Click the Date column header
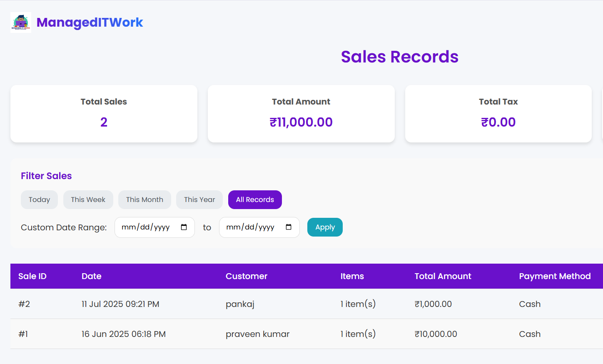 pyautogui.click(x=92, y=276)
